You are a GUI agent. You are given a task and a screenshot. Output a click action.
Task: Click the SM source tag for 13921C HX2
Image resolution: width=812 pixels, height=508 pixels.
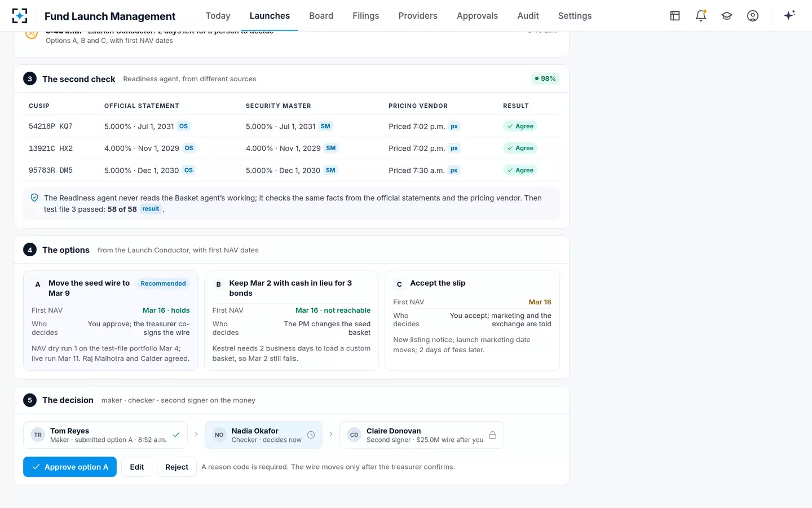click(x=331, y=148)
